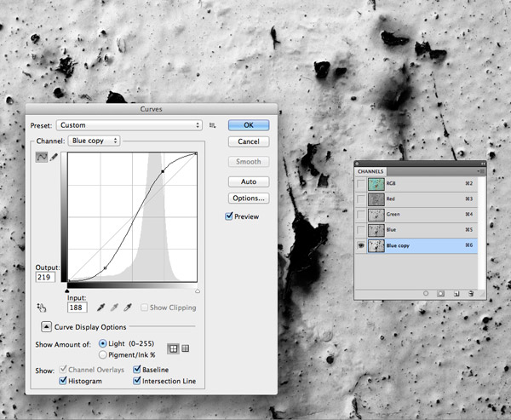Select the curve point edit tool

[40, 158]
